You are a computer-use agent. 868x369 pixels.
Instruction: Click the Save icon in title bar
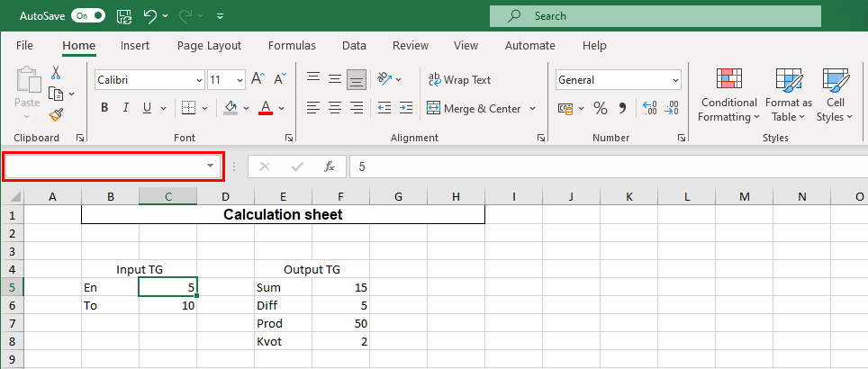coord(124,16)
